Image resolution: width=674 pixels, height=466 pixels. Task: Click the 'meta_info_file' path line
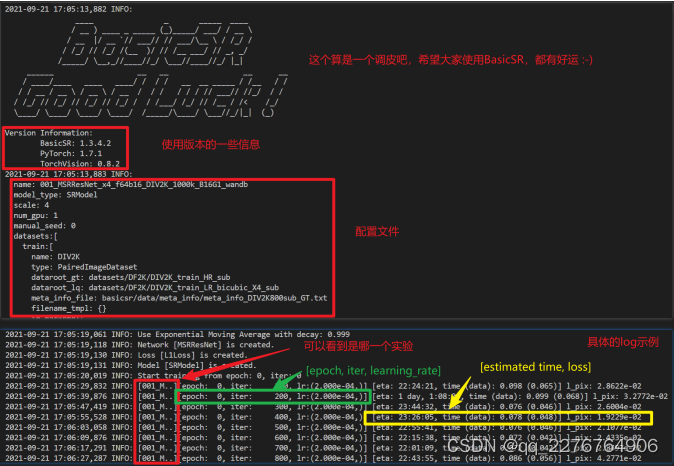tap(179, 298)
